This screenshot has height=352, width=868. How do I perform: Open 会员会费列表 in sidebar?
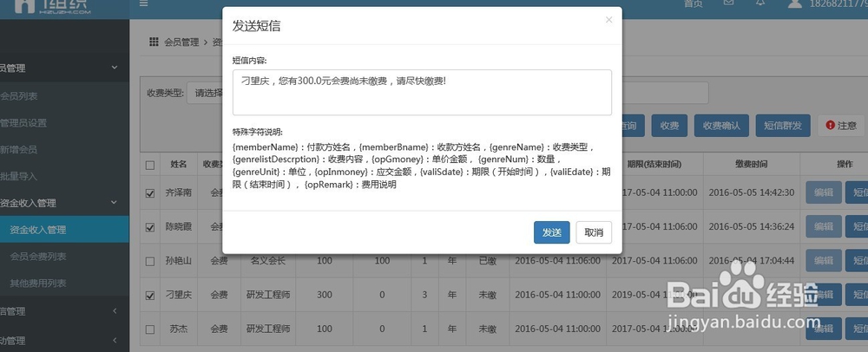38,257
